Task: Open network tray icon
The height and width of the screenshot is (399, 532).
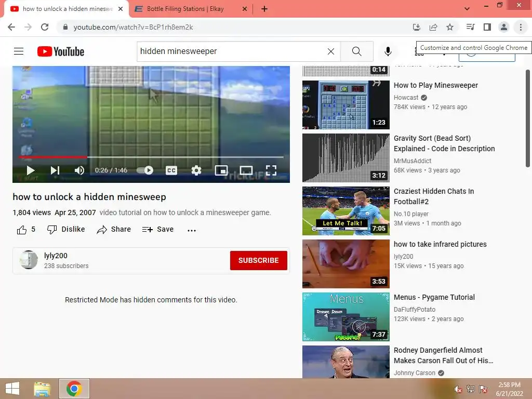Action: (x=471, y=389)
